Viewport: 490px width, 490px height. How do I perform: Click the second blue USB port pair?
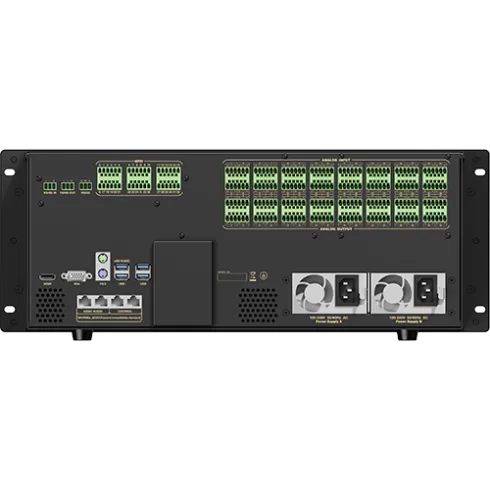click(x=143, y=272)
